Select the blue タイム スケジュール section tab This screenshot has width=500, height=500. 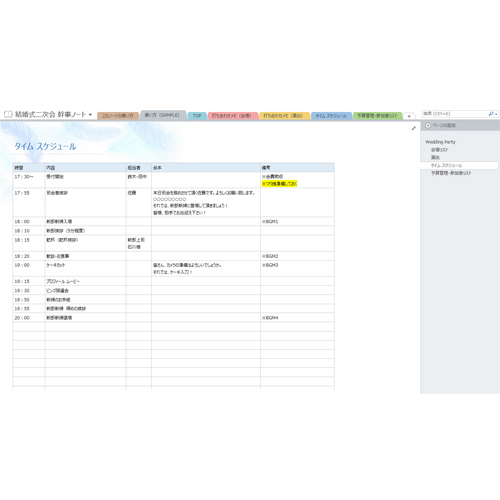point(331,116)
